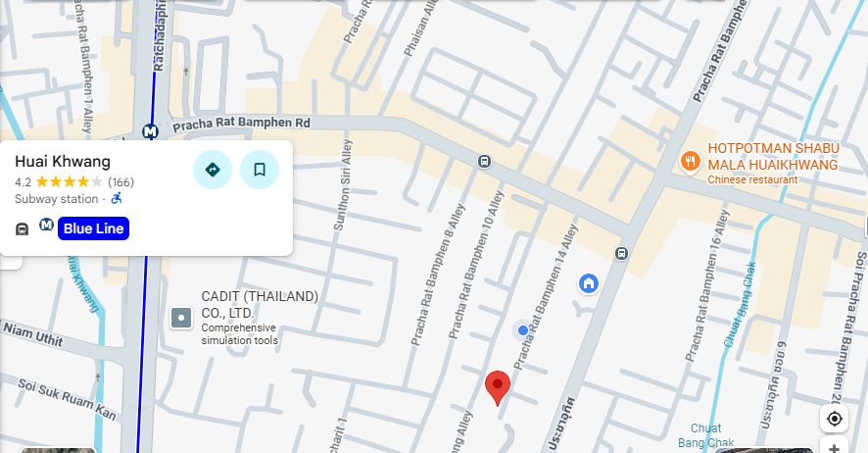This screenshot has width=868, height=453.
Task: Click the Blue Line badge
Action: click(x=93, y=228)
